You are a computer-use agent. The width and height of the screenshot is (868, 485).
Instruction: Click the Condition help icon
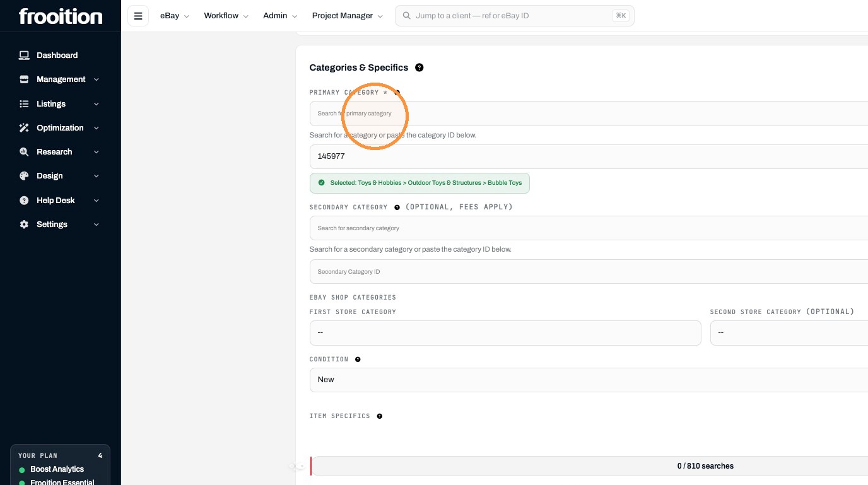coord(358,359)
